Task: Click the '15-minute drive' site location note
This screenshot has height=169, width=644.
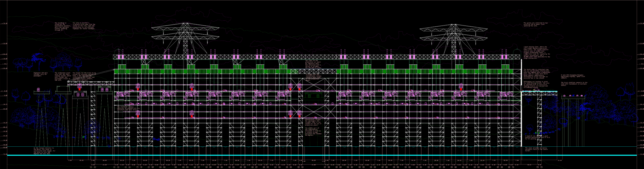Action: pyautogui.click(x=84, y=26)
